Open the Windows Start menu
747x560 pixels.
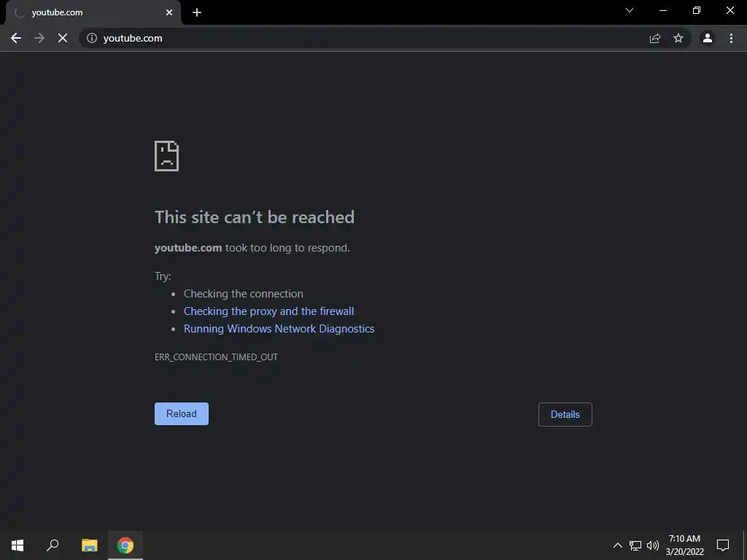(x=18, y=545)
